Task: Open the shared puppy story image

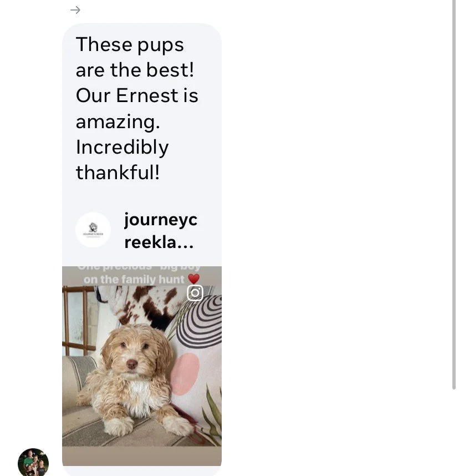Action: coord(142,366)
